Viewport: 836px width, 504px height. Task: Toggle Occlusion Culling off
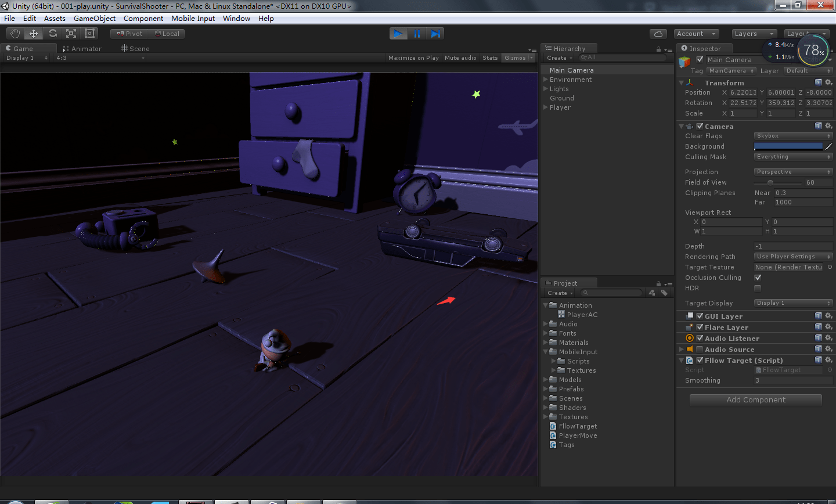pos(758,278)
